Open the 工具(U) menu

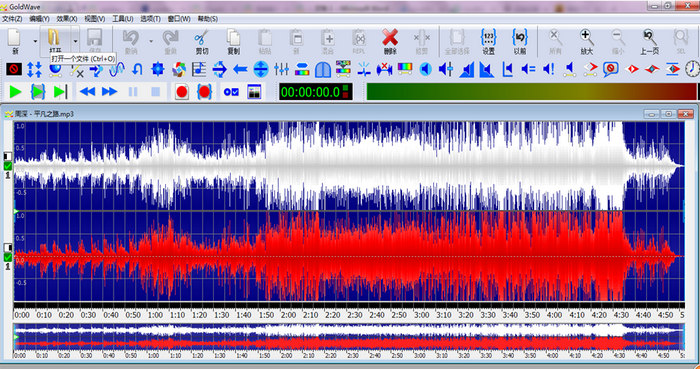tap(123, 19)
